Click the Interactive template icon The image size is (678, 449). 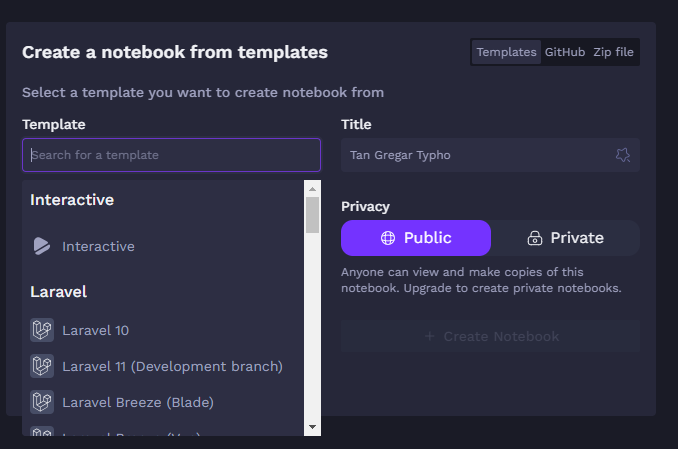(41, 246)
